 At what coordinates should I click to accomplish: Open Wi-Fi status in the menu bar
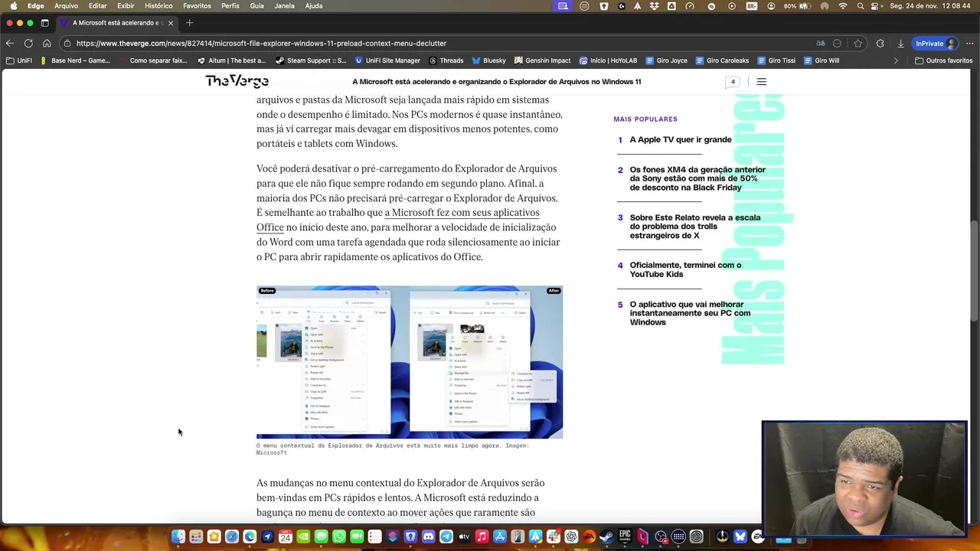(843, 6)
